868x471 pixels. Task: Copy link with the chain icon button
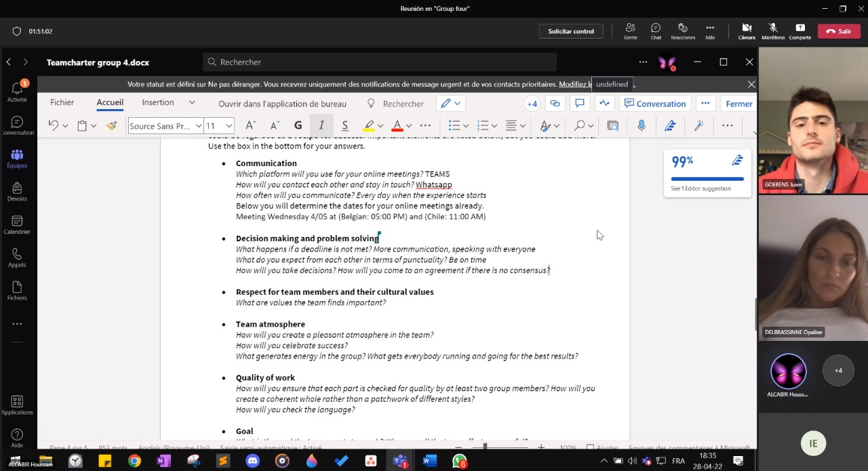click(x=555, y=103)
